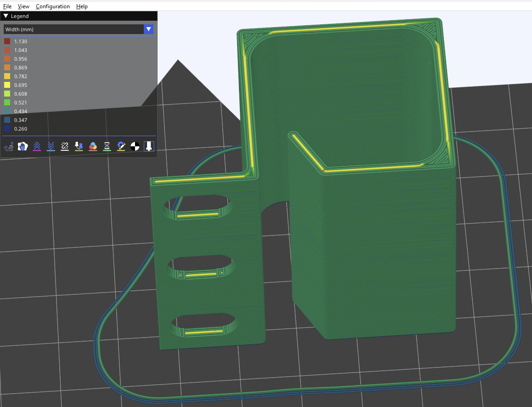Click the yellow 0.695 legend swatch
The image size is (532, 407).
7,85
